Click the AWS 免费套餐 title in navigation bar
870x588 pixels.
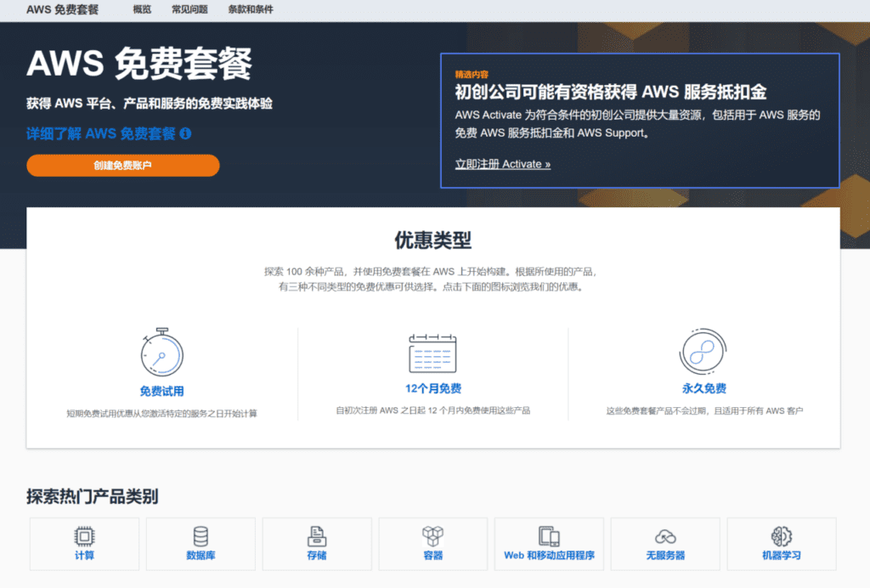(62, 10)
